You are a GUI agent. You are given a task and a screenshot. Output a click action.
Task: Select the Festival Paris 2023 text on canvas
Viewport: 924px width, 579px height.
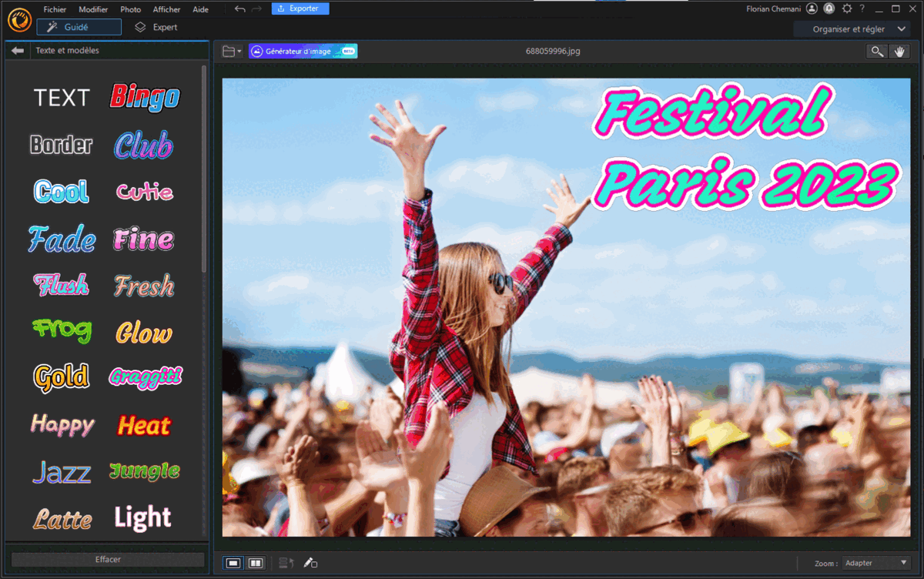(745, 148)
